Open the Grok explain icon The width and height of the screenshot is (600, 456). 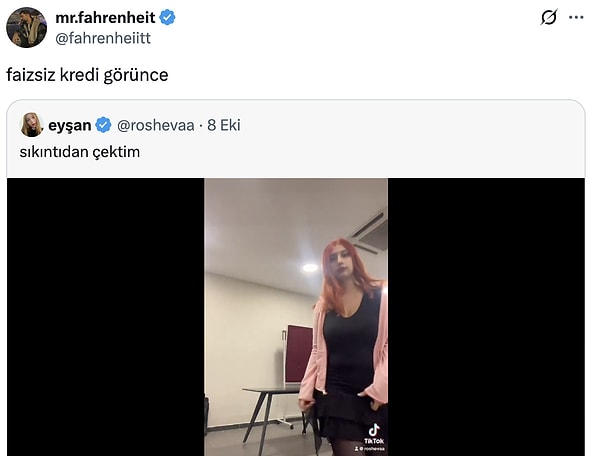pos(548,18)
